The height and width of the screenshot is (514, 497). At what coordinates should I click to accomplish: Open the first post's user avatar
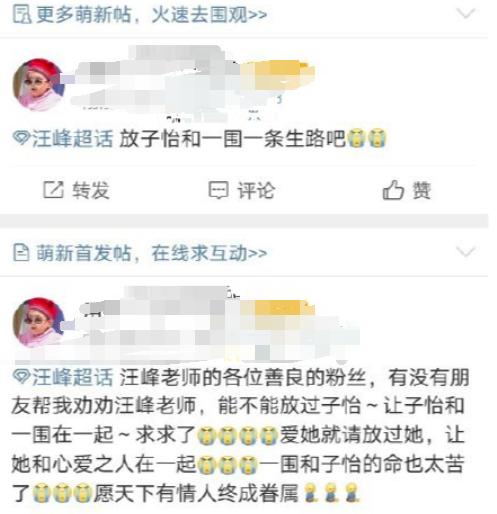(38, 85)
